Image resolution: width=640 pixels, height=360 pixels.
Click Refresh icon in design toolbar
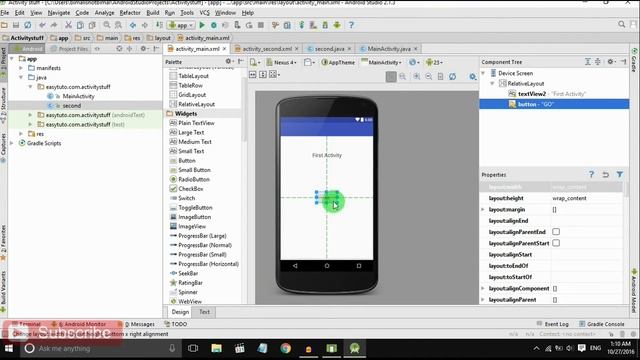452,76
